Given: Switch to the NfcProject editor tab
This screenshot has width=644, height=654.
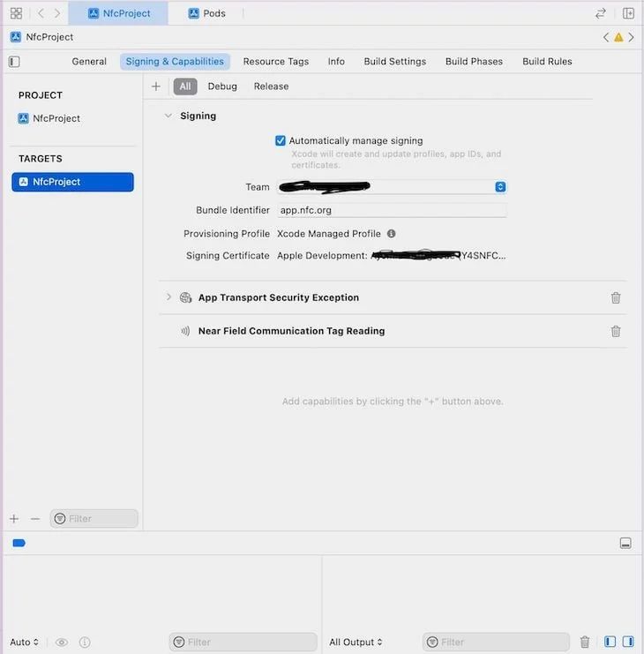Looking at the screenshot, I should pyautogui.click(x=118, y=13).
